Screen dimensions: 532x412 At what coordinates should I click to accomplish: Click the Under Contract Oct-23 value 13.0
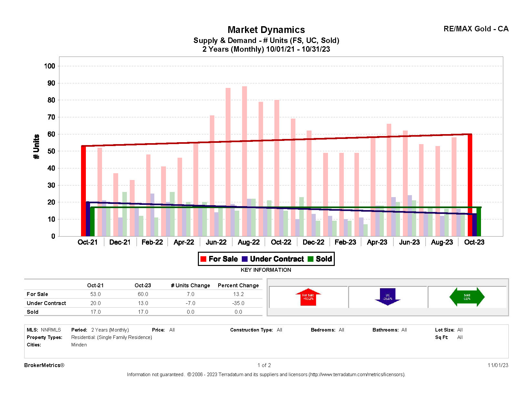[x=143, y=303]
